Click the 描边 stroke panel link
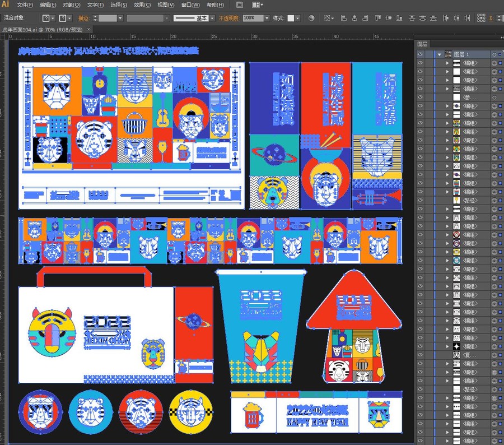504x445 pixels. coord(83,18)
